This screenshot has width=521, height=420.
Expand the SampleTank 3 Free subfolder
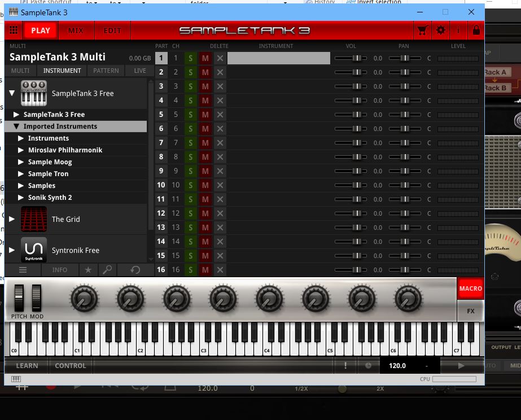coord(16,115)
